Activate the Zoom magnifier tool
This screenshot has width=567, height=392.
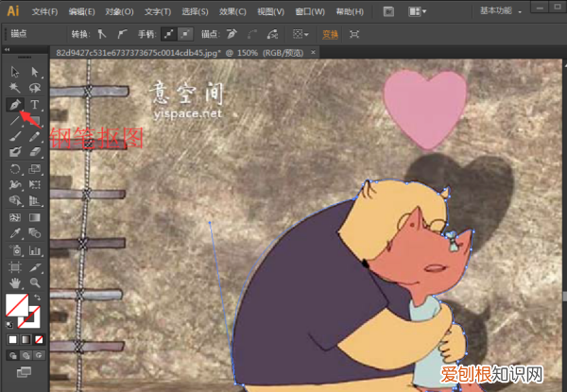pyautogui.click(x=34, y=281)
